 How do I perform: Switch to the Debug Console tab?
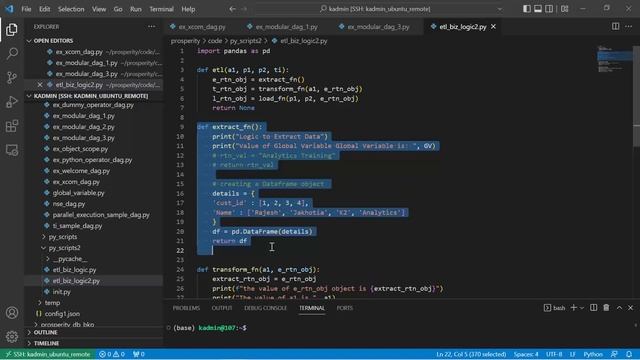(x=265, y=308)
